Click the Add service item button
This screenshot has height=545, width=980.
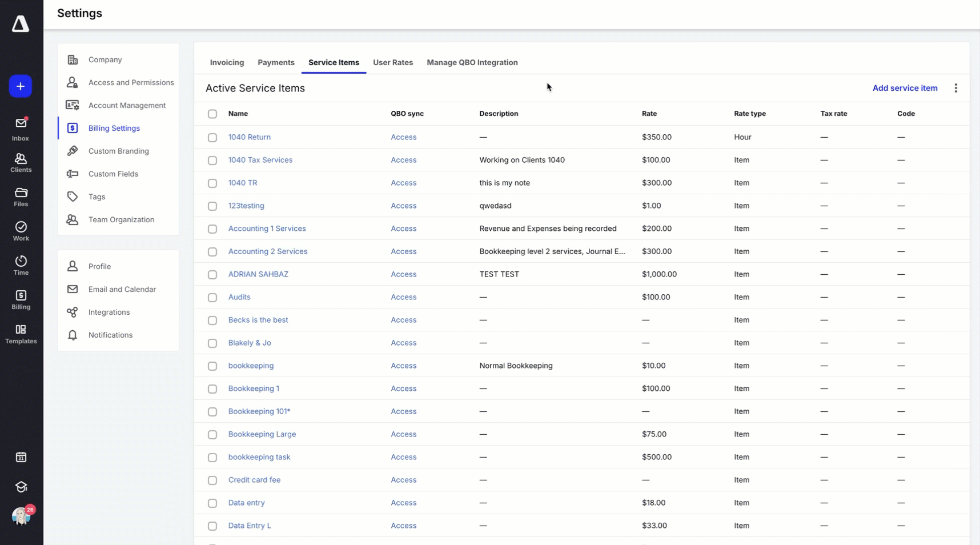[905, 88]
